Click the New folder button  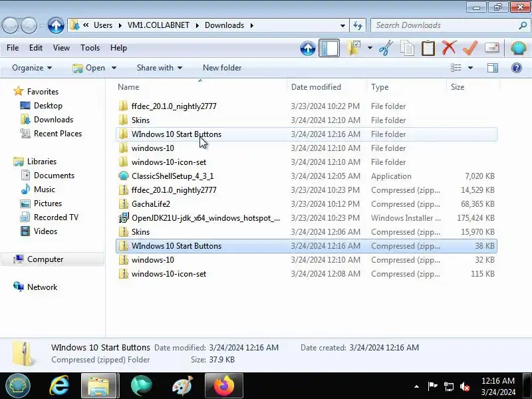pos(222,68)
